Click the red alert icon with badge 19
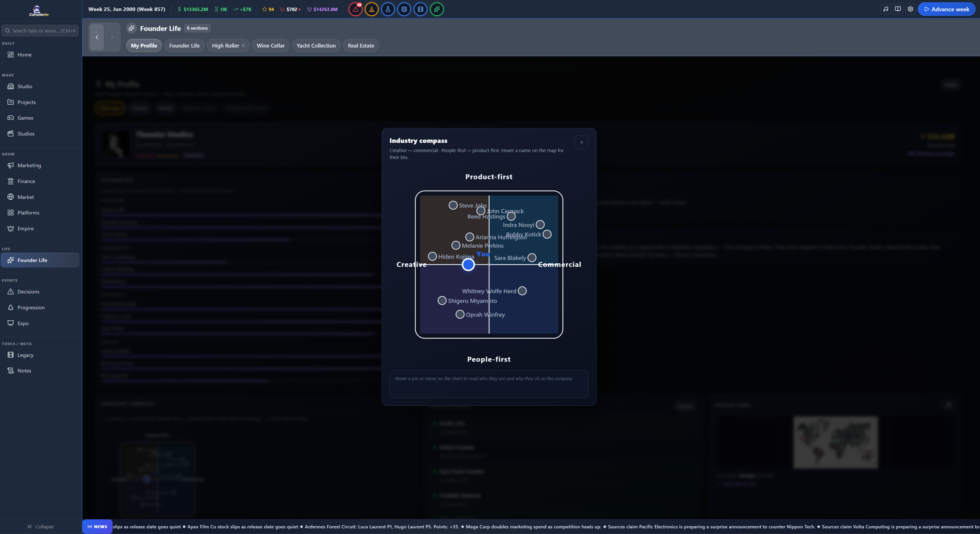This screenshot has width=980, height=534. click(x=355, y=9)
